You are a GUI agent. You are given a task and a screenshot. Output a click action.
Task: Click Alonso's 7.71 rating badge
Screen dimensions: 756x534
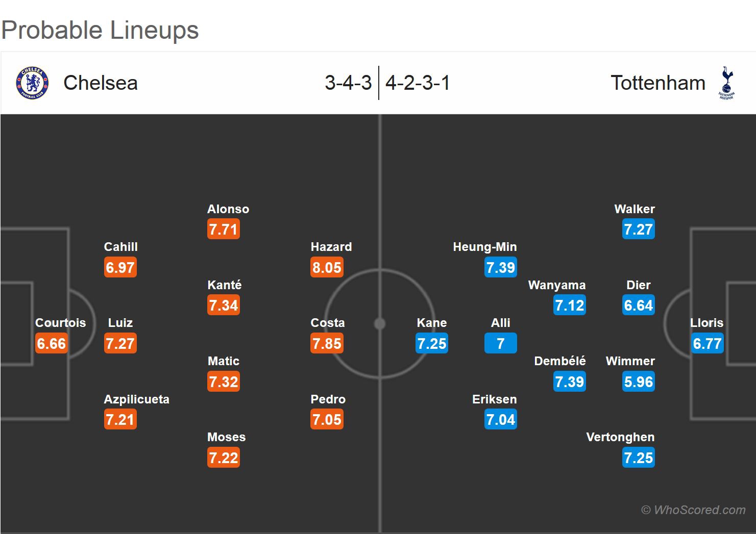click(224, 229)
